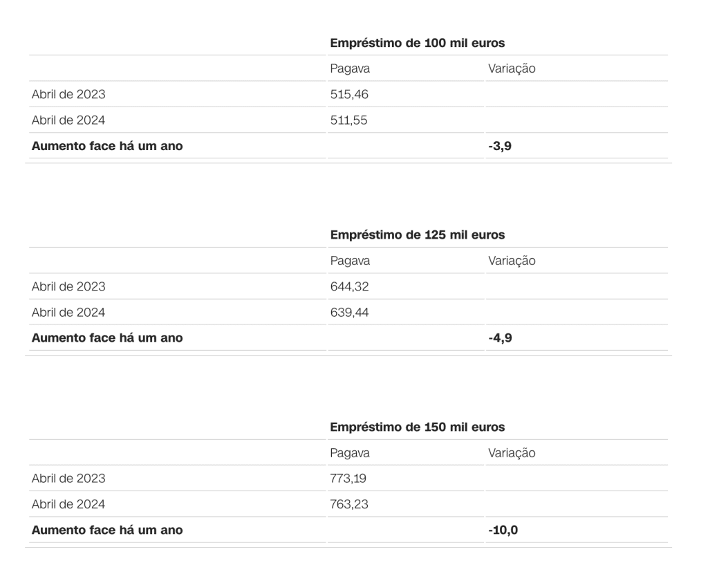
Task: Select the 773,19 payment value
Action: click(x=349, y=479)
